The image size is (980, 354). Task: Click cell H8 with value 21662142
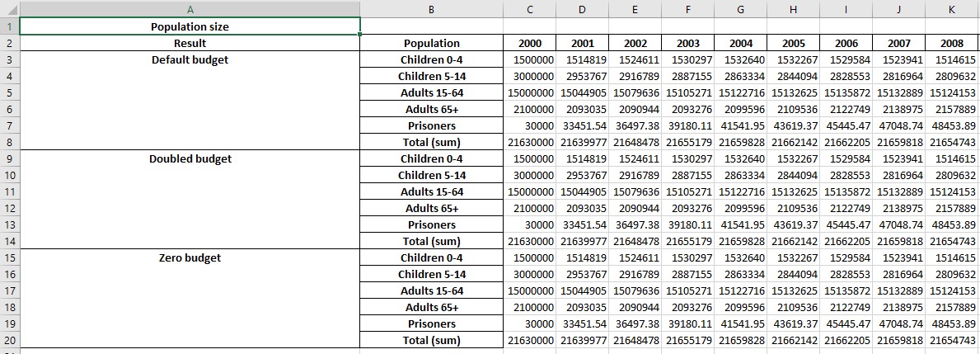point(793,142)
